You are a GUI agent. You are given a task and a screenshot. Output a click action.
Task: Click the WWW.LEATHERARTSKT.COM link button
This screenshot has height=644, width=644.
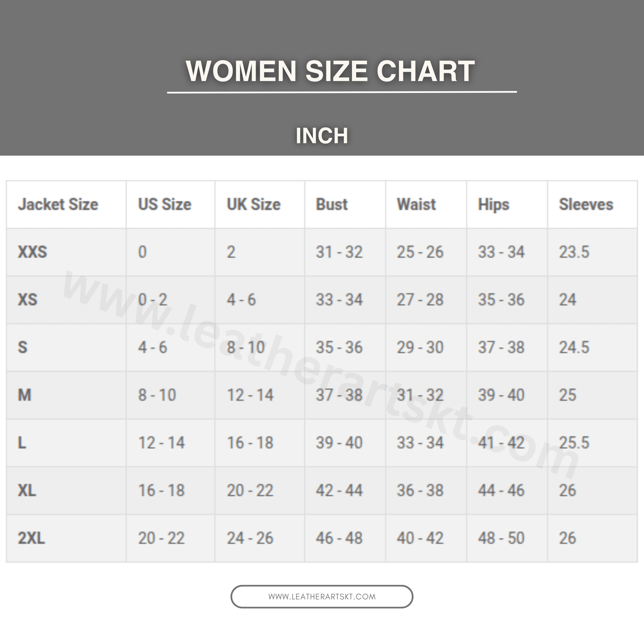click(322, 596)
